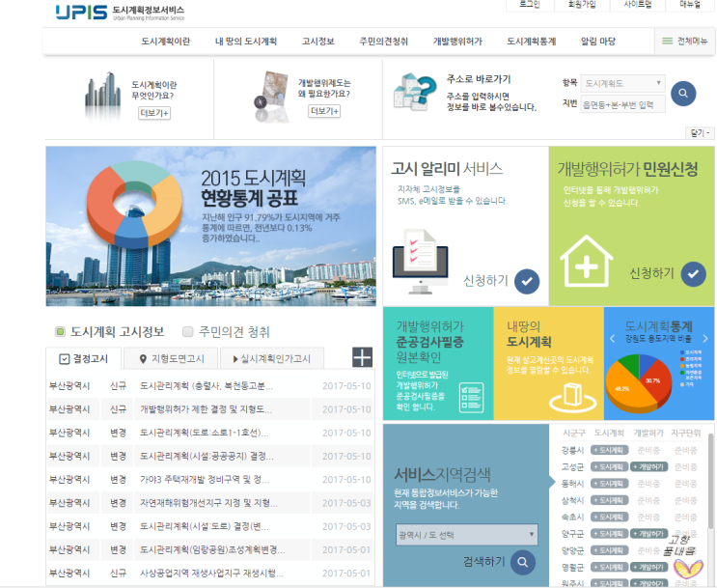Click the 3D donut chart graphic
Screen dimensions: 717x588
[134, 204]
